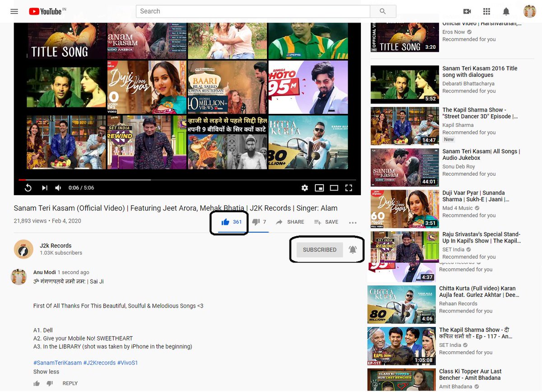Open Baari end-screen thumbnail in player
542x392 pixels.
click(227, 87)
